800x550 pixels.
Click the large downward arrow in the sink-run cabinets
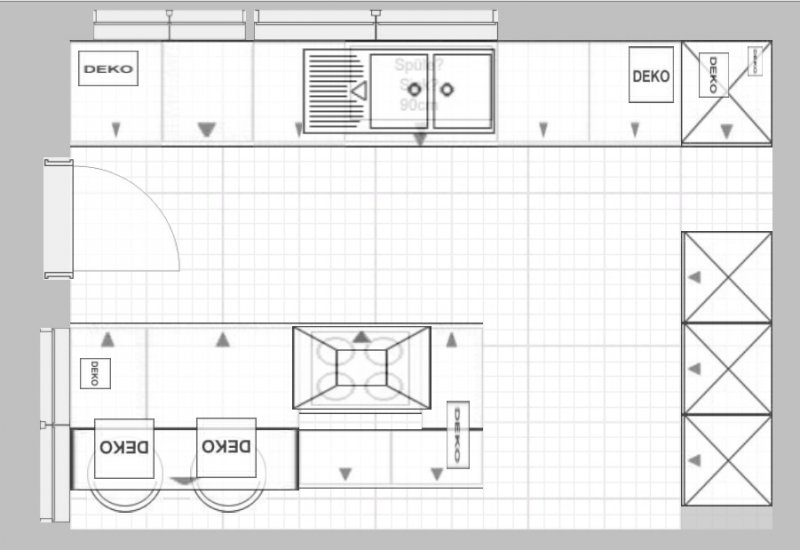(x=207, y=129)
